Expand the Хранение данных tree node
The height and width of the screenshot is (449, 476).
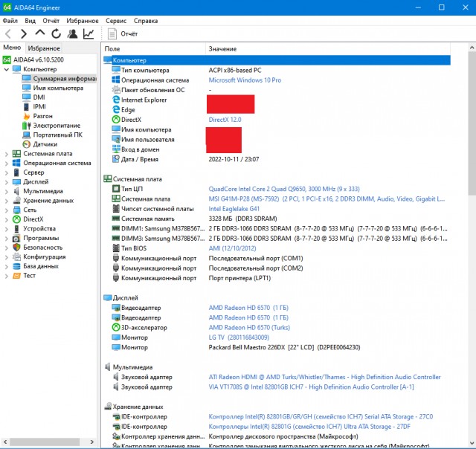7,201
